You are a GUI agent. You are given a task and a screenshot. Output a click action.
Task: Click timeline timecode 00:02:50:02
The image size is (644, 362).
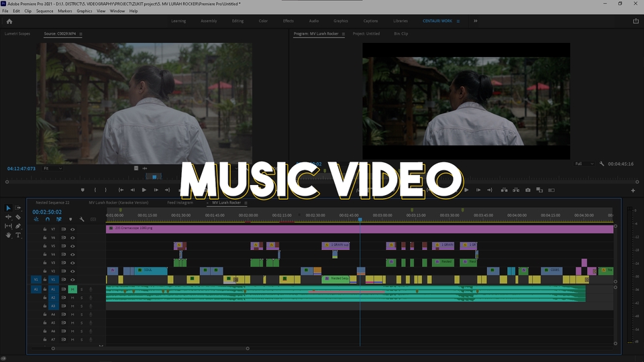tap(47, 213)
